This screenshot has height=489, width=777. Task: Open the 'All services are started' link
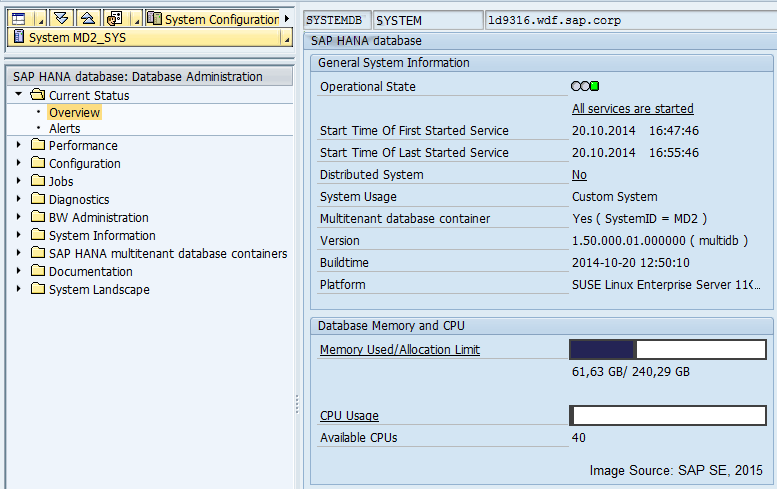tap(632, 109)
